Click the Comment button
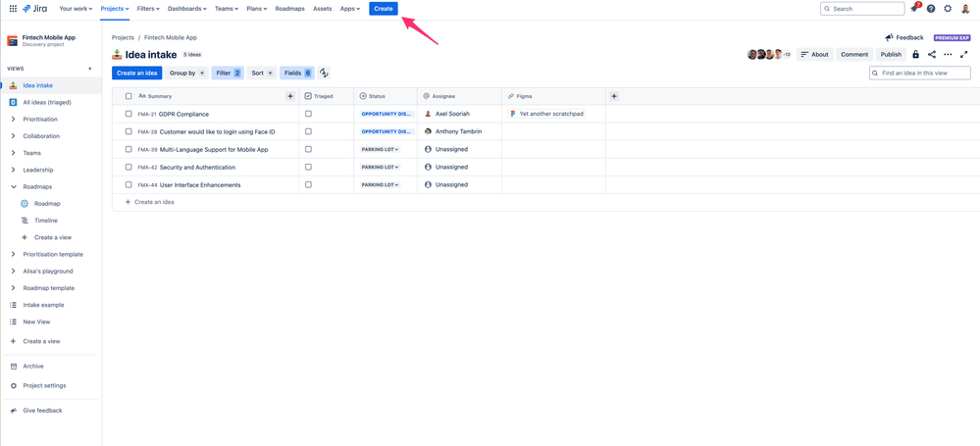Image resolution: width=980 pixels, height=446 pixels. (x=854, y=54)
